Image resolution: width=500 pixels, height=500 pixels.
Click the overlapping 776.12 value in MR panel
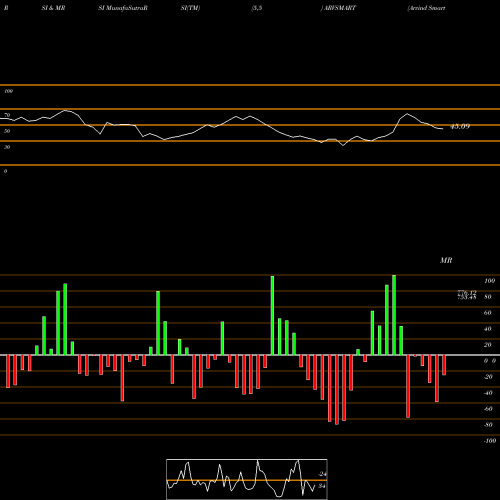coord(467,292)
